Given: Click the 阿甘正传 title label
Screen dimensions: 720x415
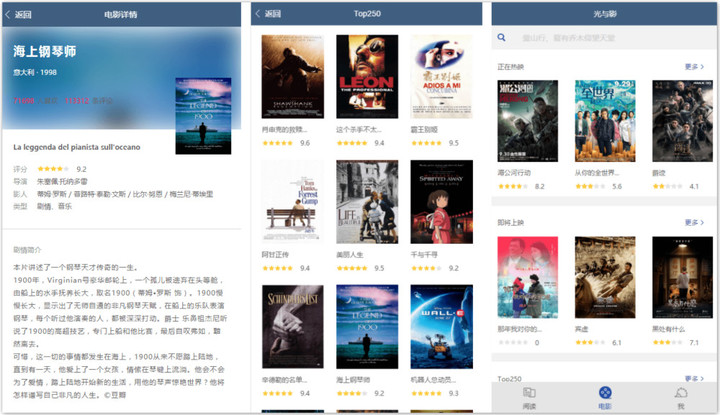Looking at the screenshot, I should pyautogui.click(x=275, y=254).
